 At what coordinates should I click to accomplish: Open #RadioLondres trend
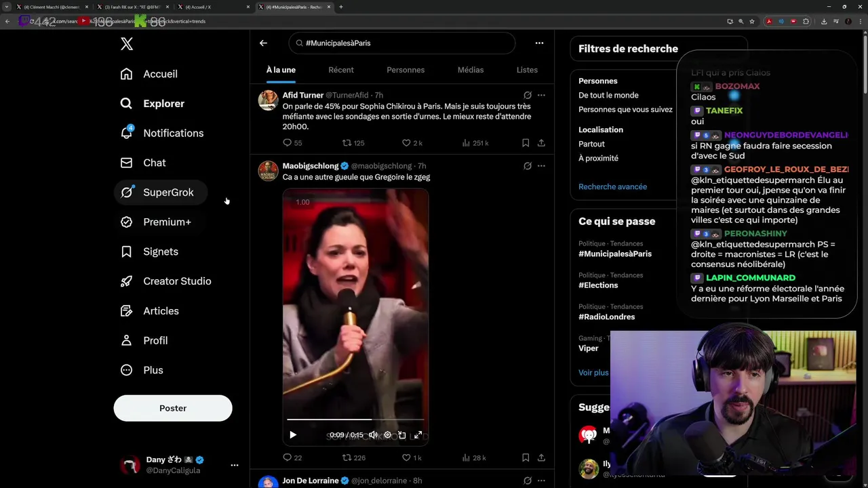pos(607,317)
